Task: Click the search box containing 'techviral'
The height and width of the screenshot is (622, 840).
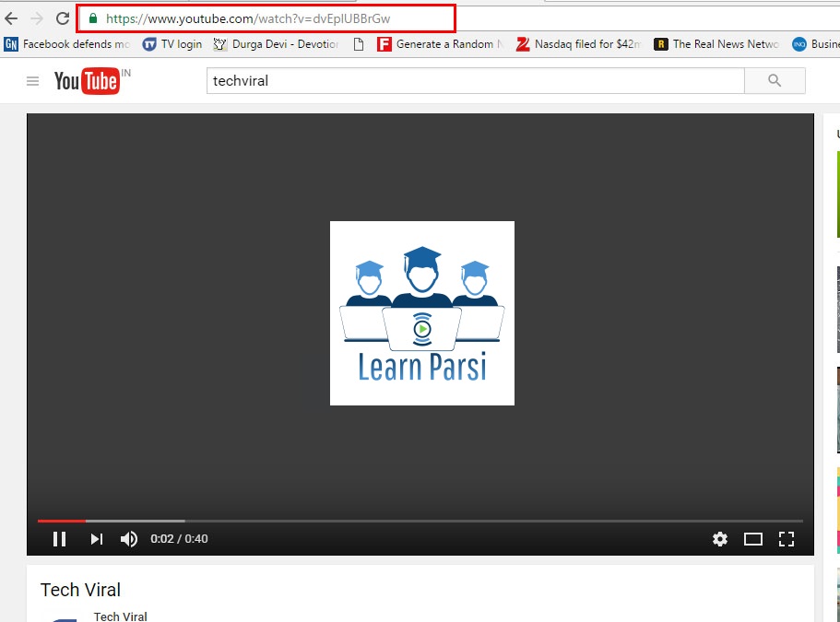Action: pos(475,81)
